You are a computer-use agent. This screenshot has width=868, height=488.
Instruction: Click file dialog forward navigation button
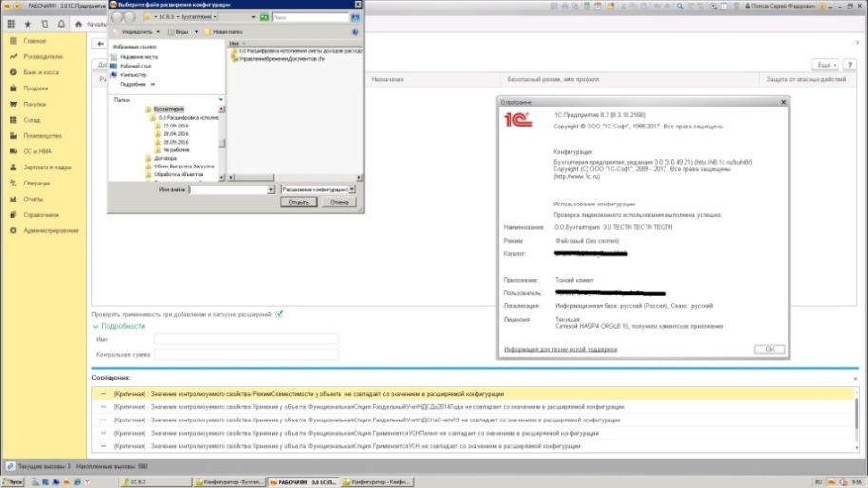pos(129,17)
